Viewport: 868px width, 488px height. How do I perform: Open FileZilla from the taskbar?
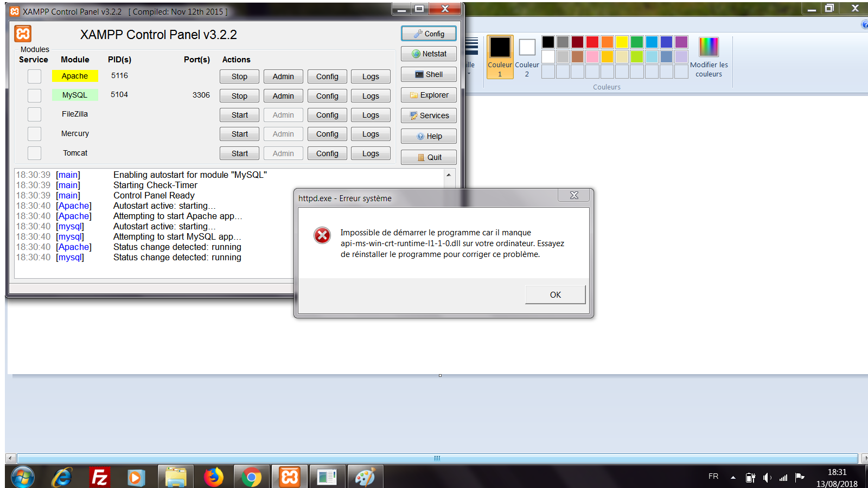99,477
